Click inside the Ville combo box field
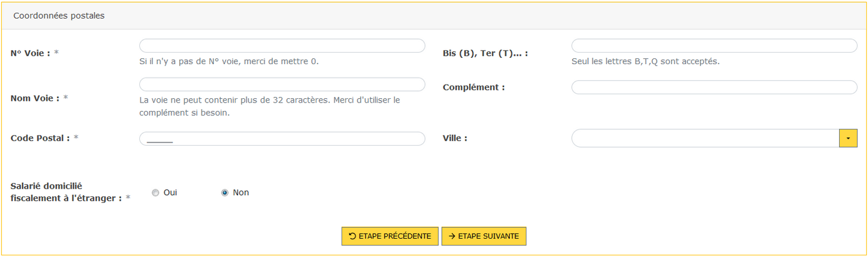868x256 pixels. coord(705,138)
